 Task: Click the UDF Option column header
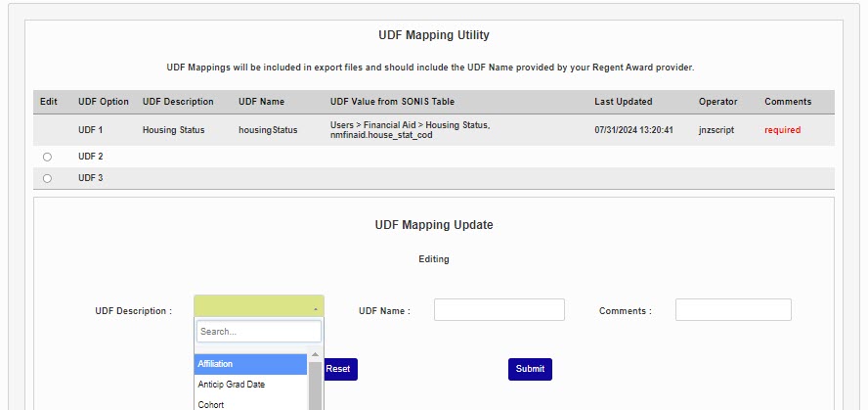click(104, 102)
